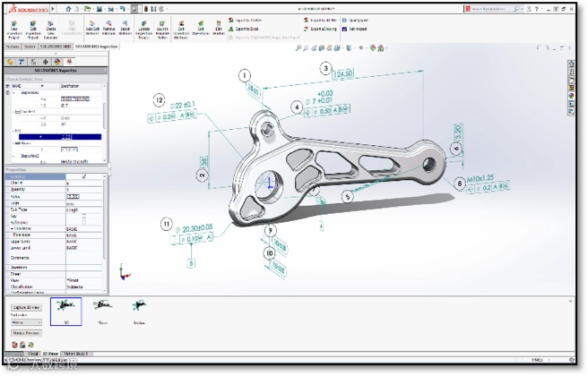
Task: Switch to the Features tab
Action: click(13, 47)
